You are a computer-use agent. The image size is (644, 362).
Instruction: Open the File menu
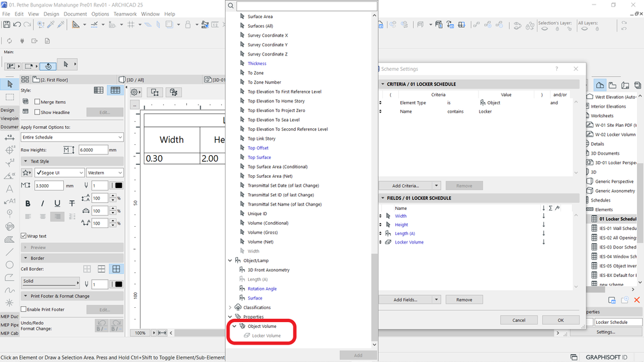point(6,14)
